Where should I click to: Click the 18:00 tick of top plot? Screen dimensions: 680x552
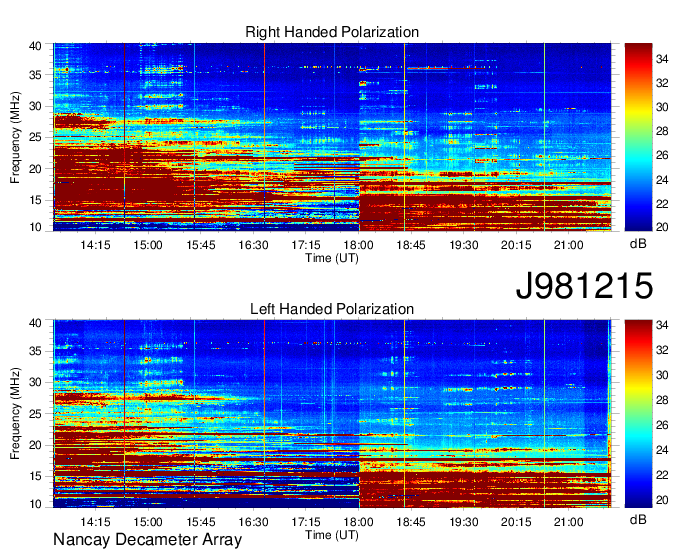[359, 245]
